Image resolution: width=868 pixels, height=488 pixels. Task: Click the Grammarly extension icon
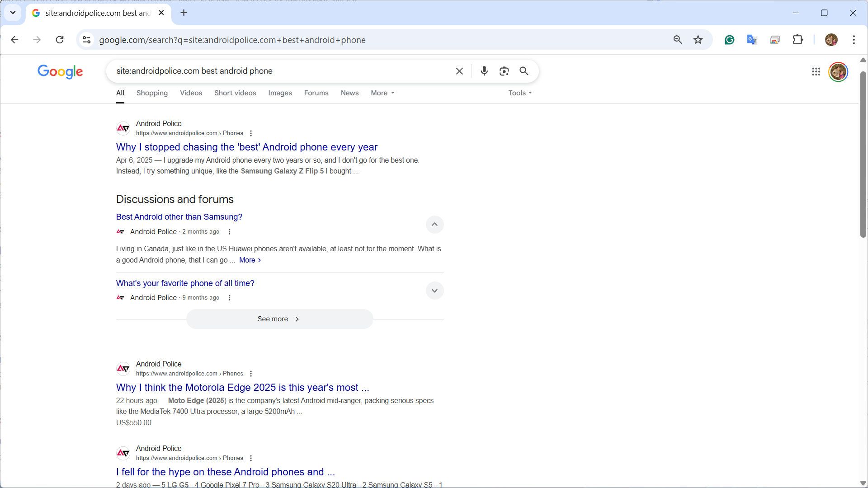click(729, 40)
